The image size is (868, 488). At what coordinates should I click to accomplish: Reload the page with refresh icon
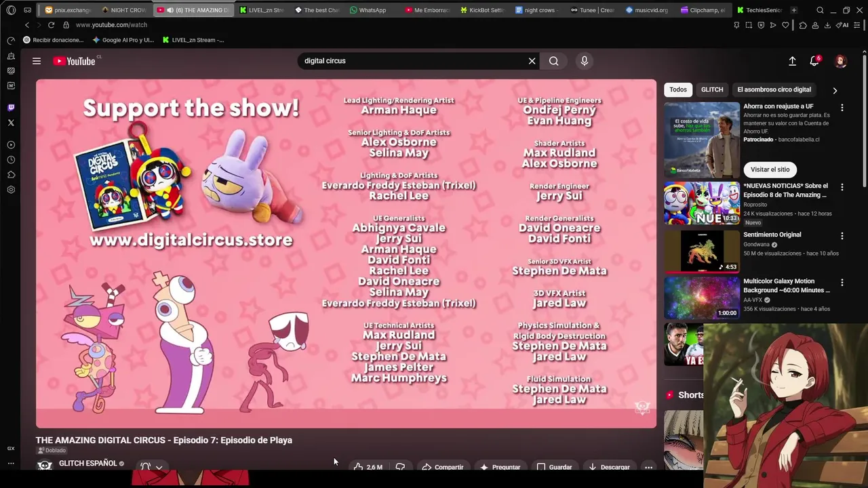[x=51, y=25]
